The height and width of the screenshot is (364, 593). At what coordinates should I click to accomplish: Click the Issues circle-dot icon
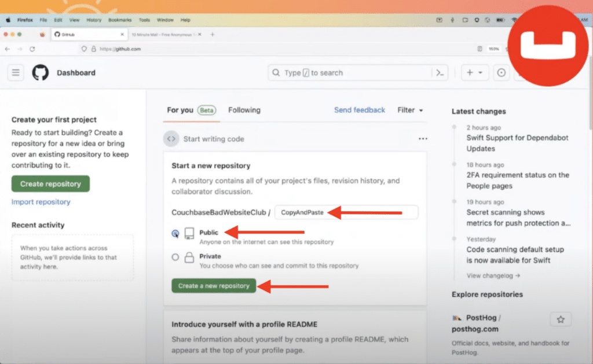[502, 72]
